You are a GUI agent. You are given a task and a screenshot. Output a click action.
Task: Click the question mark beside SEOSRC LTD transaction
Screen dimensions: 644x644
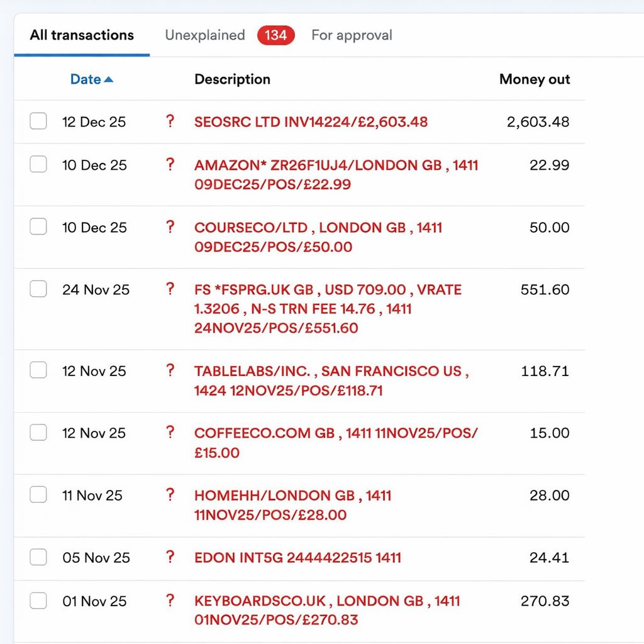[169, 121]
